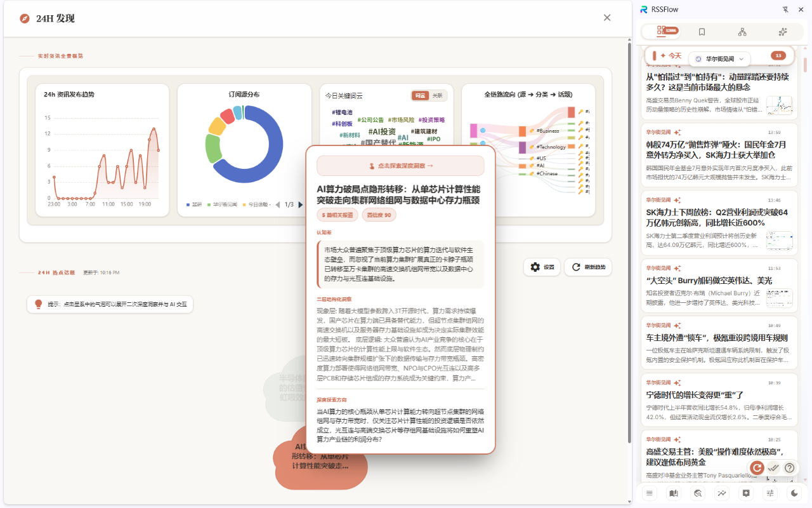Click 点击探索深度洞察 button in popup

400,166
